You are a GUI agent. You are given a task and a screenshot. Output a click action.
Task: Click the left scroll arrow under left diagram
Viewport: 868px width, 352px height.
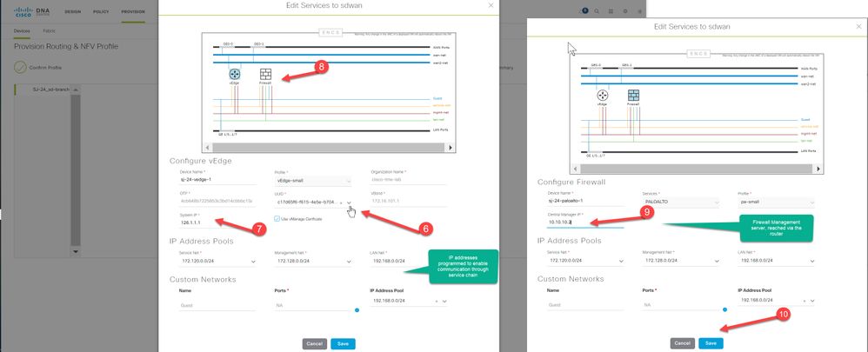click(x=208, y=148)
